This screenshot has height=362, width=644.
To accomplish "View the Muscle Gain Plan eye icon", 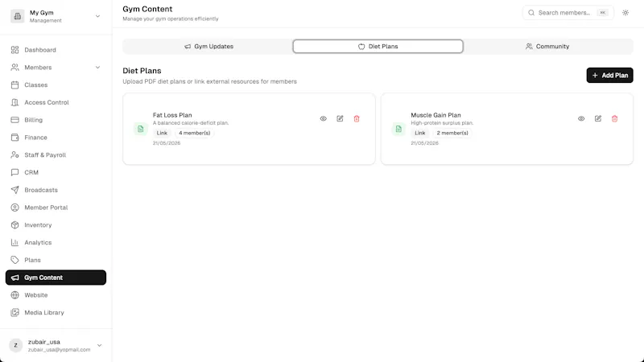I will click(581, 118).
